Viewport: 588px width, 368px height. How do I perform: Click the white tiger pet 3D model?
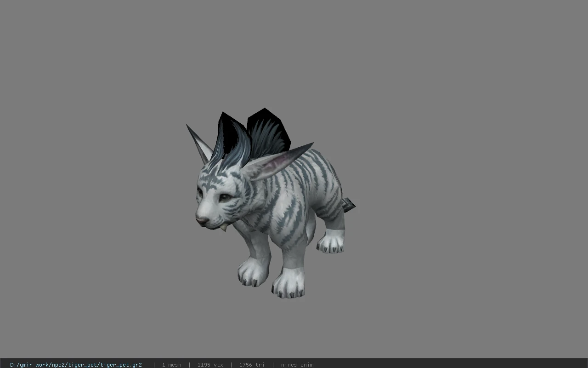pos(271,203)
